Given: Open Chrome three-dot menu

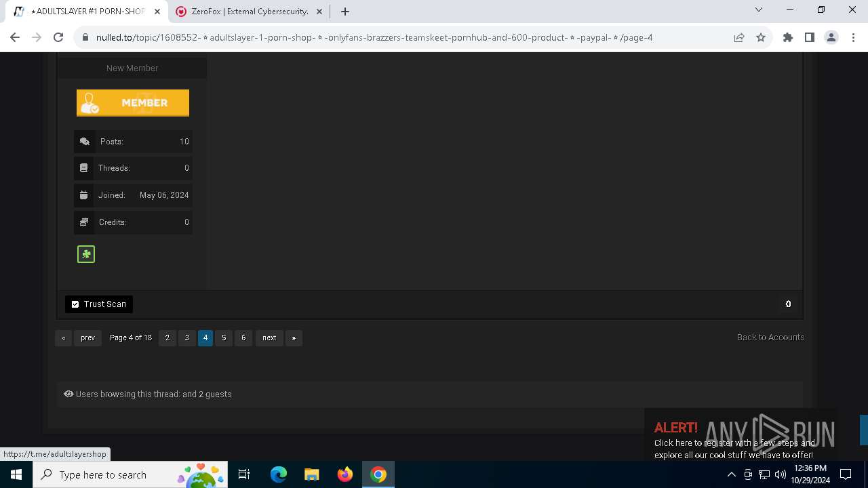Looking at the screenshot, I should pos(853,37).
